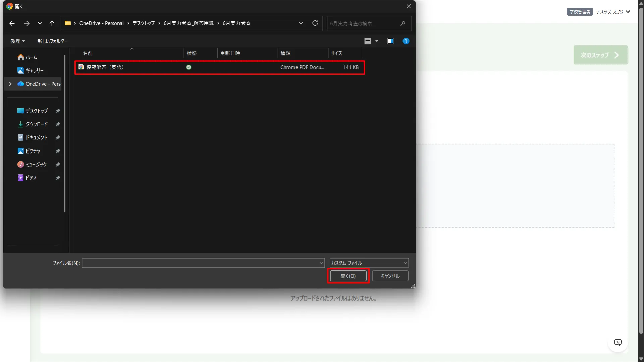644x362 pixels.
Task: Click the folder icon in address bar
Action: [x=68, y=23]
